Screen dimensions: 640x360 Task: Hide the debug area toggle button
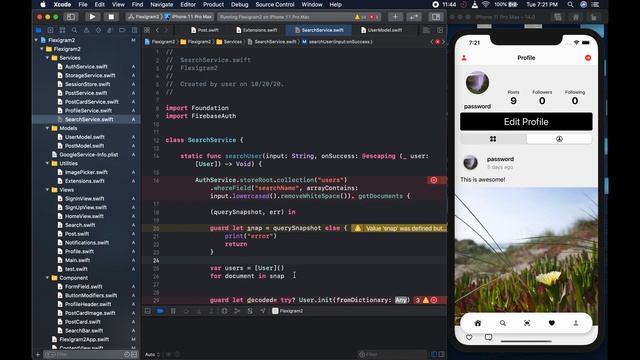pos(148,311)
